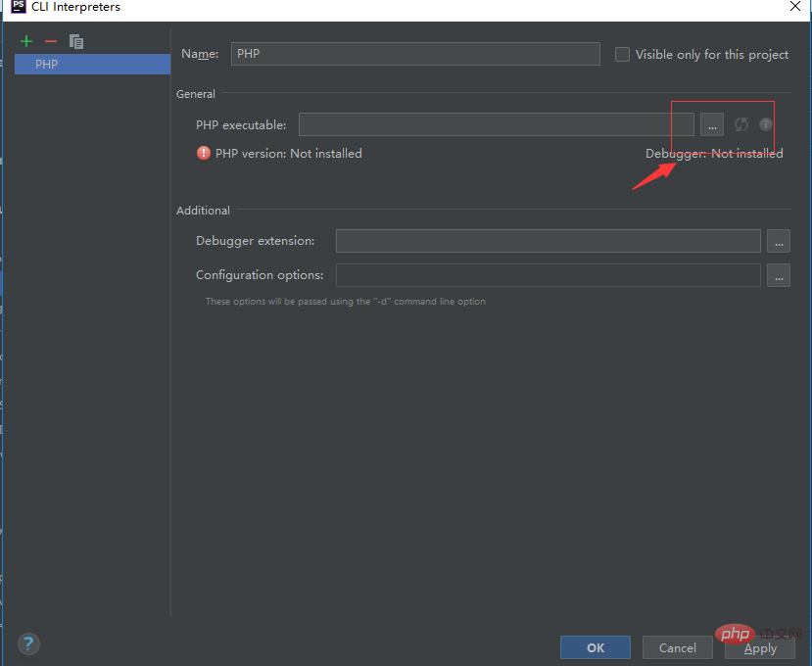Cancel the CLI Interpreters dialog
The width and height of the screenshot is (812, 666).
[677, 647]
